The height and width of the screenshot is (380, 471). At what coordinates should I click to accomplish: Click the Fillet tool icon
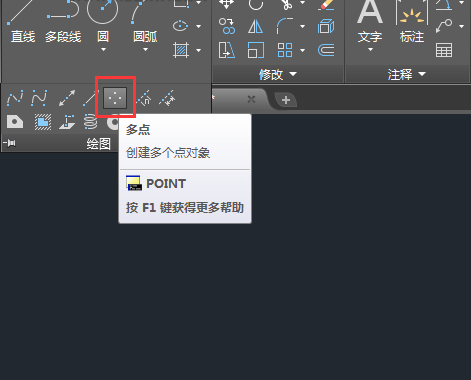click(x=285, y=26)
